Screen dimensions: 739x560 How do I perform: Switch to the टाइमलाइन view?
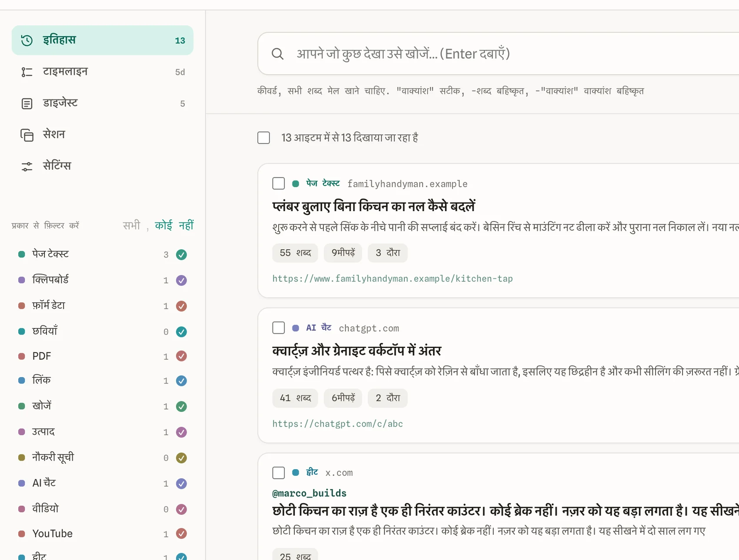tap(103, 72)
